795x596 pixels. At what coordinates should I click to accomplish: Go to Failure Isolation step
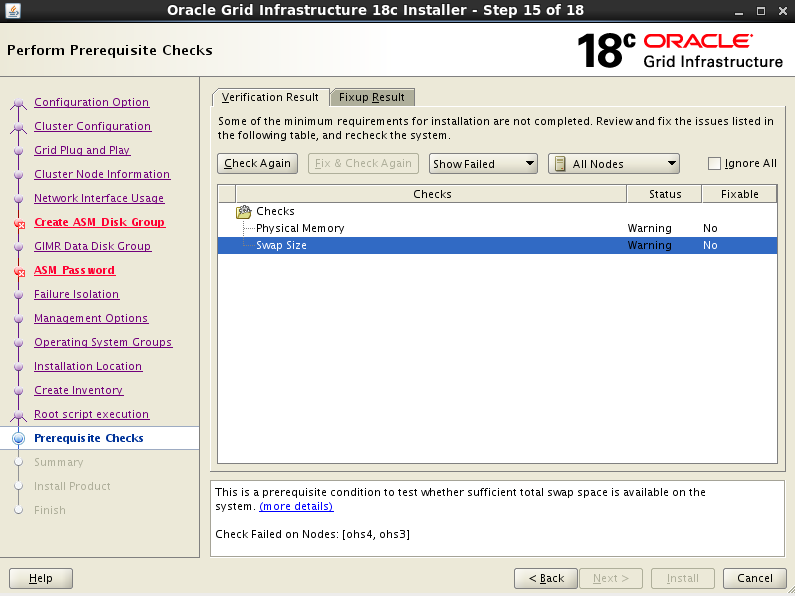point(77,294)
